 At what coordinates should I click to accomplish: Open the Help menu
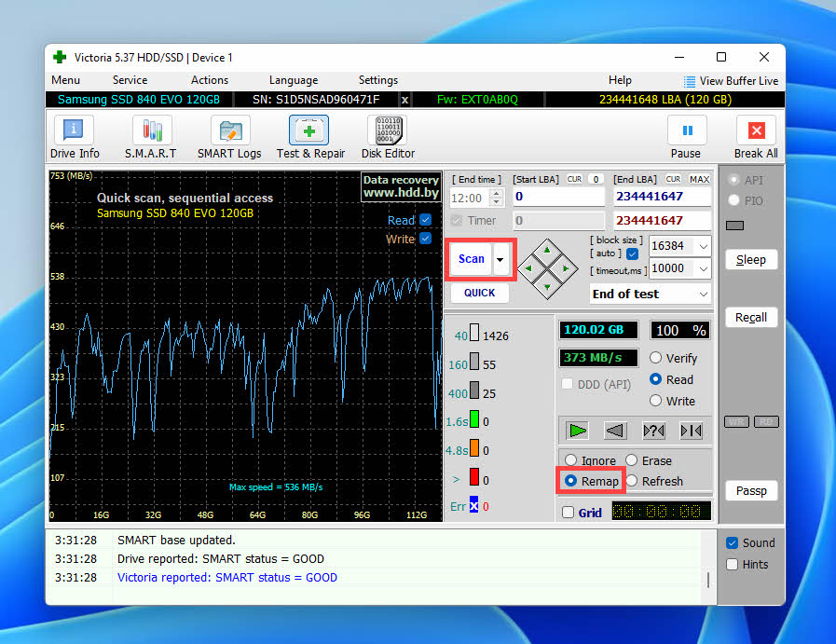[x=620, y=80]
